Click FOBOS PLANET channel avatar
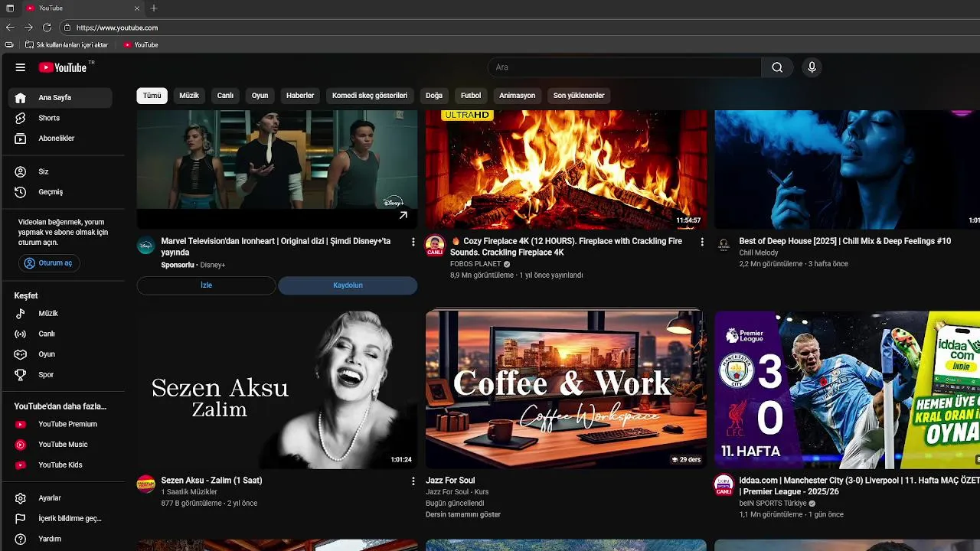The height and width of the screenshot is (551, 980). pos(435,245)
